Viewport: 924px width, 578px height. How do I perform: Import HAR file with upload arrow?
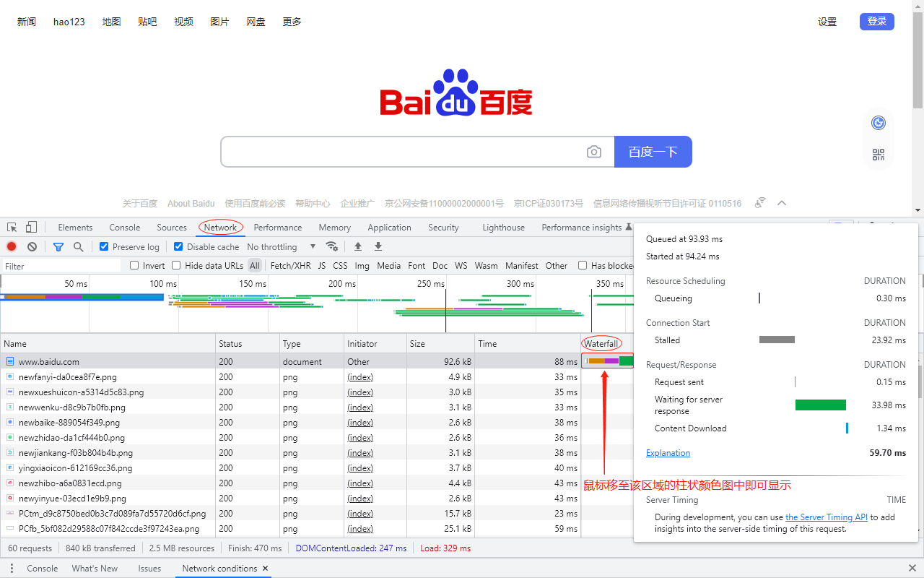[x=357, y=246]
